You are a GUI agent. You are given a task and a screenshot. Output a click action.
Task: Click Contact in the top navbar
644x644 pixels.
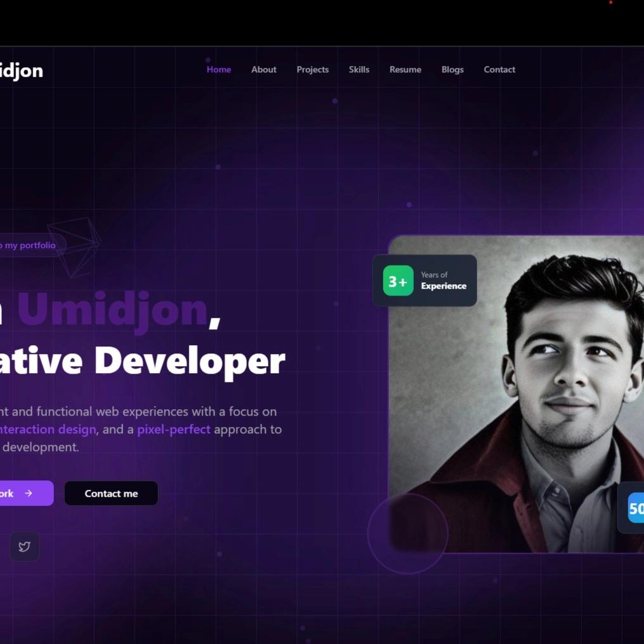click(499, 70)
